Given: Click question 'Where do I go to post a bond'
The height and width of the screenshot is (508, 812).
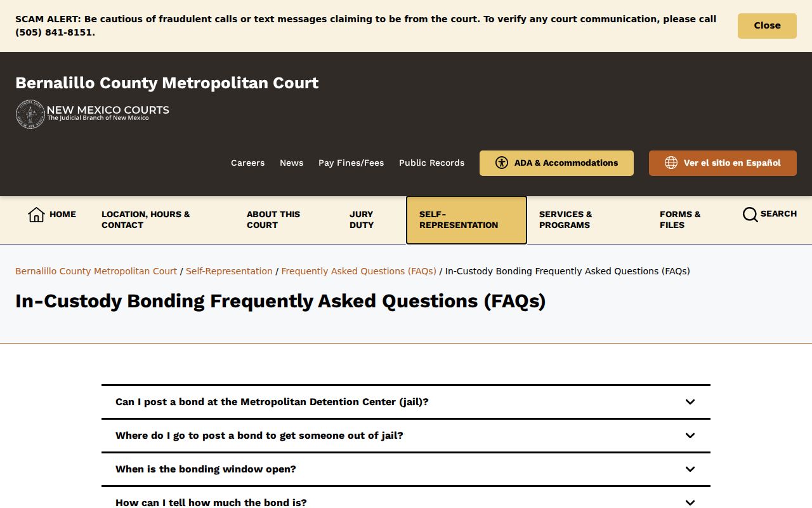Looking at the screenshot, I should coord(259,436).
